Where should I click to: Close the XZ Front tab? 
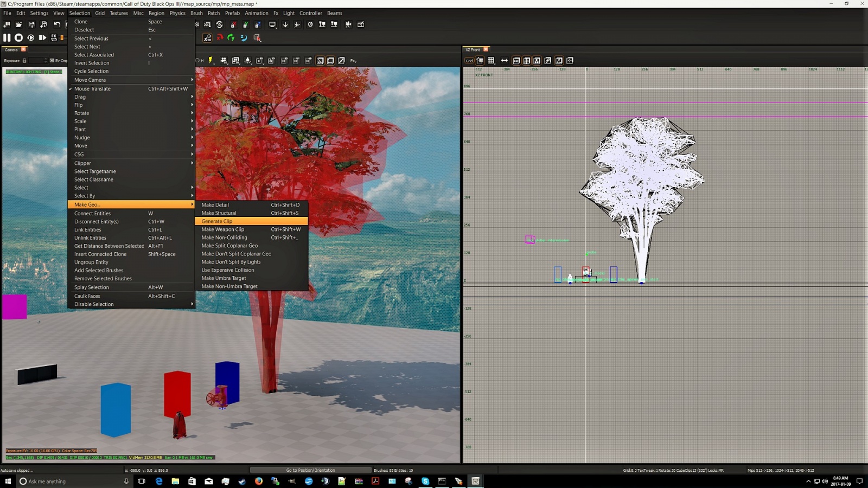coord(486,49)
